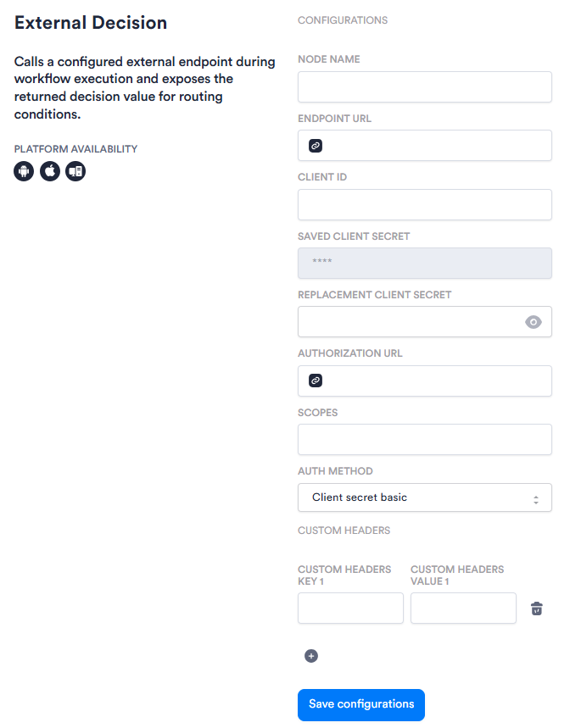The height and width of the screenshot is (728, 570).
Task: Add a custom header with plus icon
Action: tap(311, 656)
